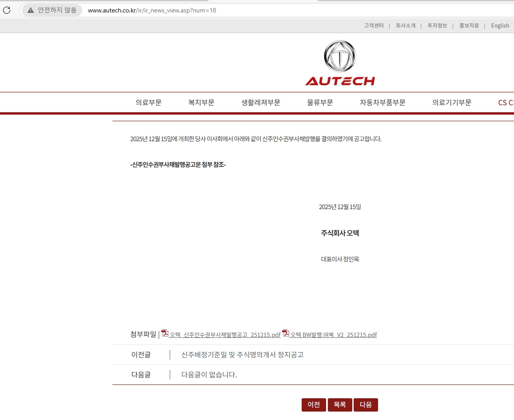Open the 자동차부품부문 menu
Viewport: 514px width, 420px height.
tap(383, 103)
